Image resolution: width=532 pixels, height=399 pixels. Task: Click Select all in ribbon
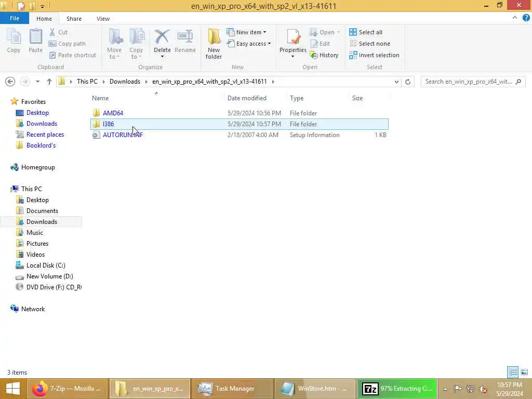[x=366, y=32]
